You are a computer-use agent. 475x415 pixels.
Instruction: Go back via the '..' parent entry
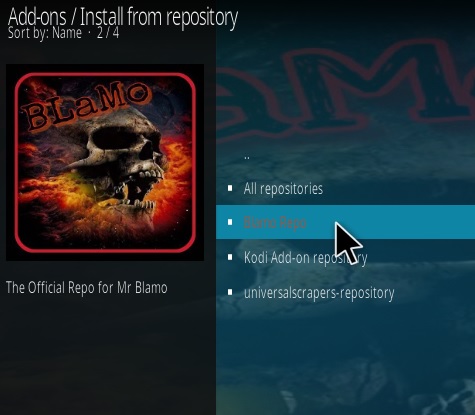pos(247,157)
